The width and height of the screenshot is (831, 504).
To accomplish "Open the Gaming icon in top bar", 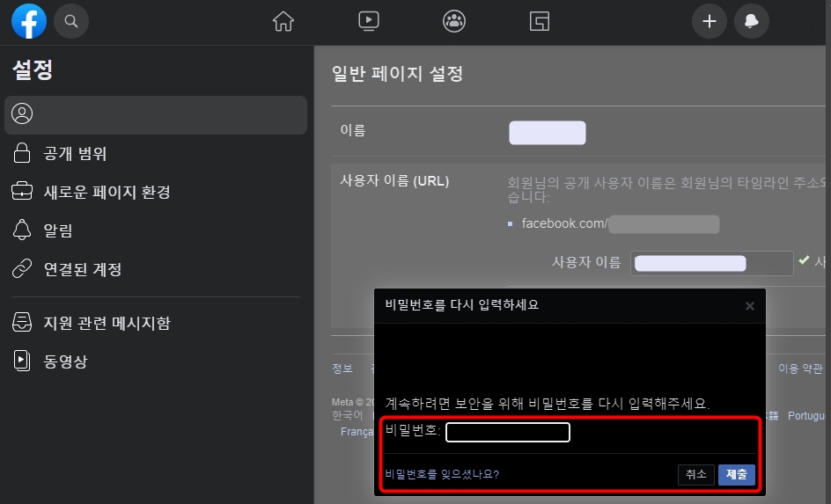I will click(x=540, y=21).
